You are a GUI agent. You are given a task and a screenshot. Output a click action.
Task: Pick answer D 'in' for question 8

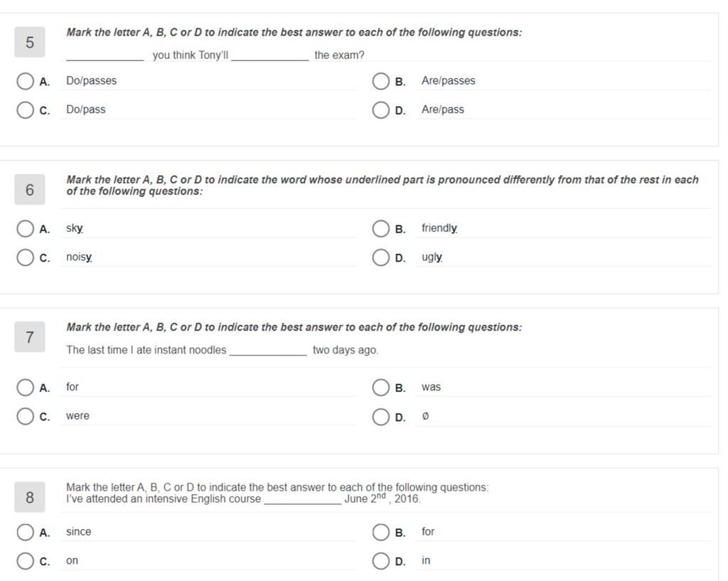click(381, 561)
